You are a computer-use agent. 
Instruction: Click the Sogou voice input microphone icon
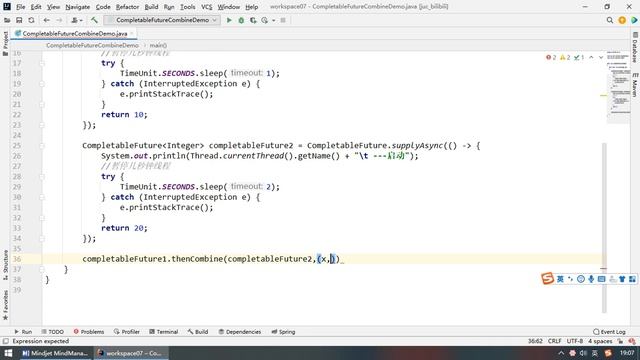coord(591,279)
